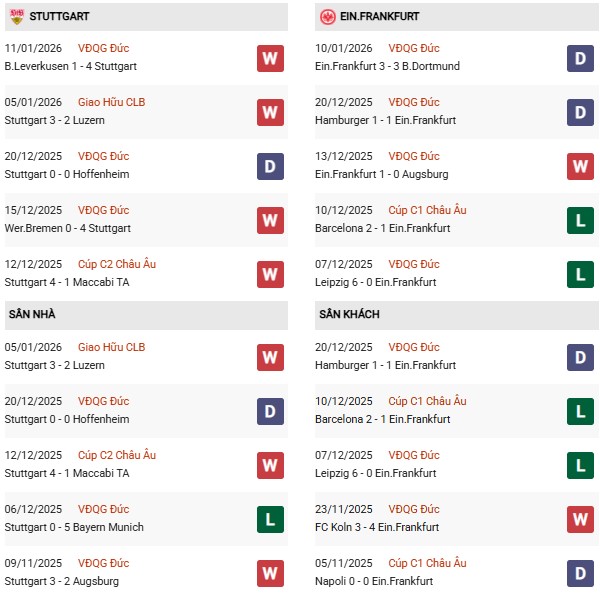Click L badge for Stuttgart 0 - 5 Bayern Munich
This screenshot has height=597, width=600.
270,519
